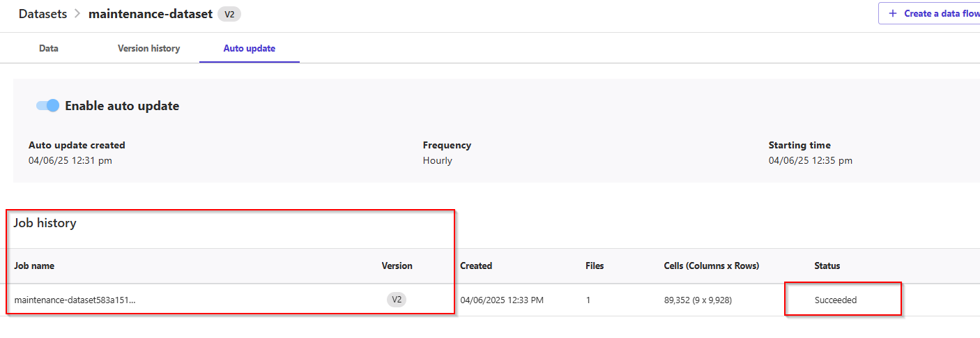Viewport: 980px width, 338px height.
Task: Click the plus icon beside Create a data flow
Action: pos(893,13)
